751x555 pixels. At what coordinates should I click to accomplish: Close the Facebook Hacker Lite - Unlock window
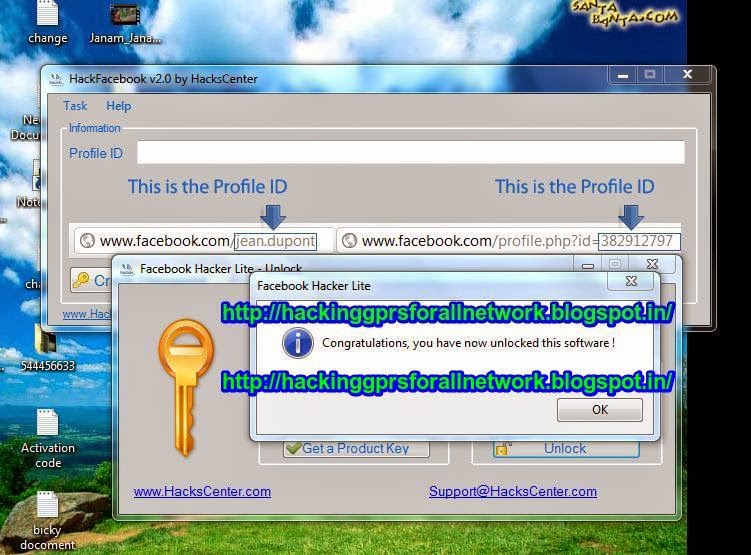(652, 264)
